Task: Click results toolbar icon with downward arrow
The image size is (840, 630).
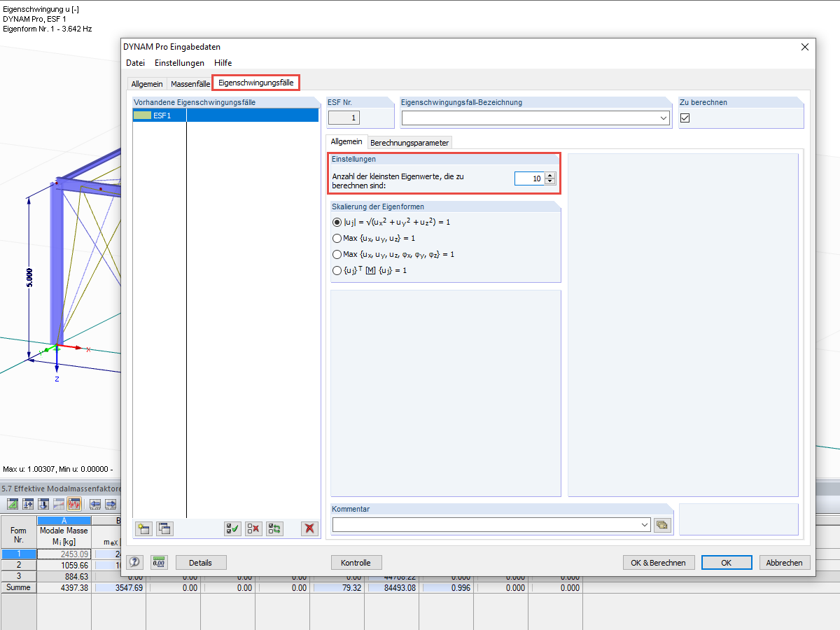Action: pos(43,504)
